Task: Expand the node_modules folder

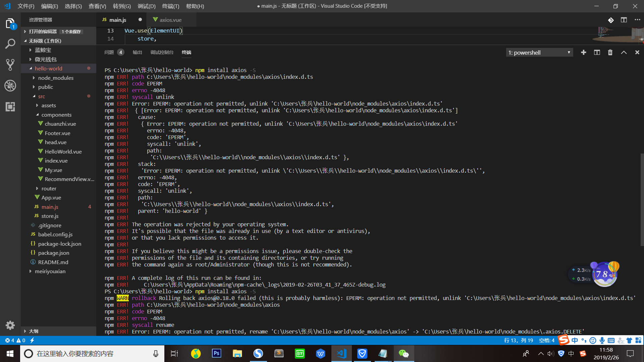Action: pyautogui.click(x=56, y=78)
